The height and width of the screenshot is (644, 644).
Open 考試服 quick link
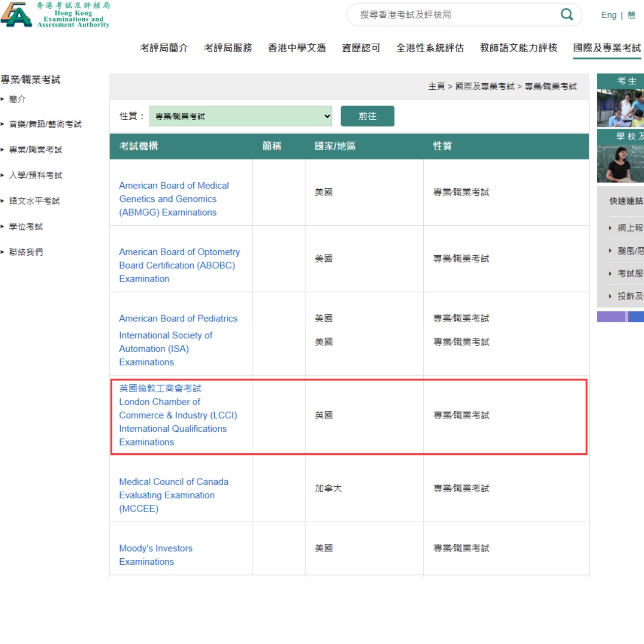click(630, 274)
